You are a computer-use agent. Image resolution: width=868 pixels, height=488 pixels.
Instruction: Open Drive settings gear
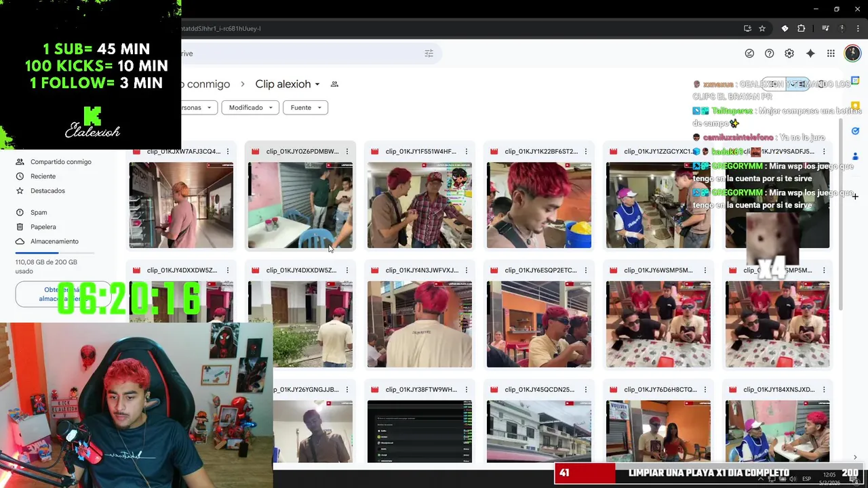[789, 54]
